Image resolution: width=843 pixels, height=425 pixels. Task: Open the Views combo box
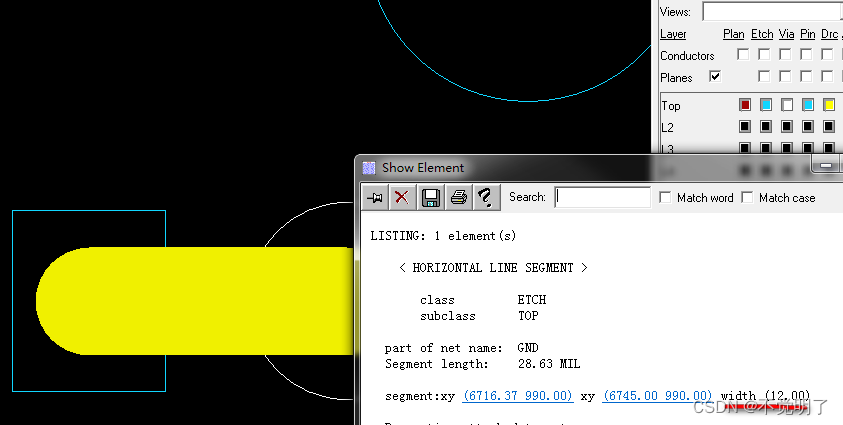[773, 11]
